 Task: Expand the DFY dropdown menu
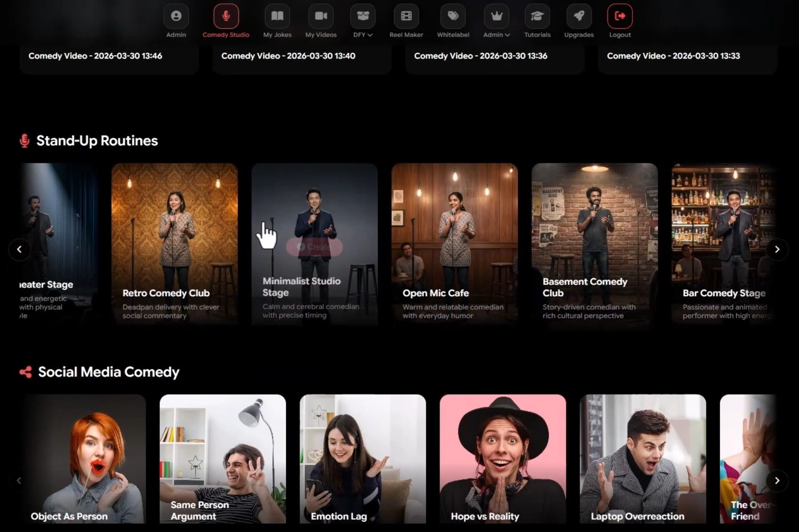(x=362, y=34)
